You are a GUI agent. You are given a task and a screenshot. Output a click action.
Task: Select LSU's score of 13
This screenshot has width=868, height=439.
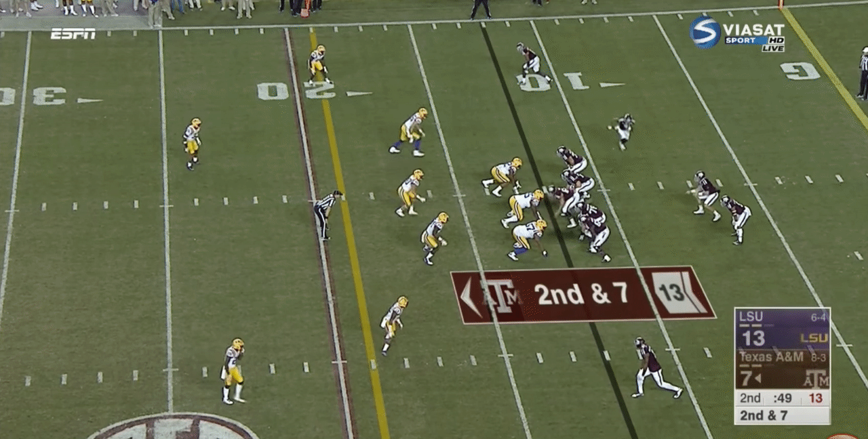(753, 338)
